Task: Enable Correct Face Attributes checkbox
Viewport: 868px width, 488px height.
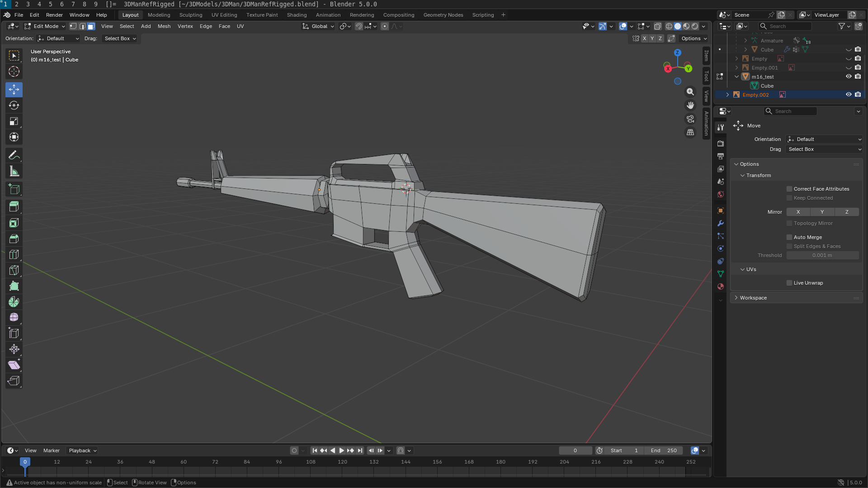Action: tap(789, 189)
